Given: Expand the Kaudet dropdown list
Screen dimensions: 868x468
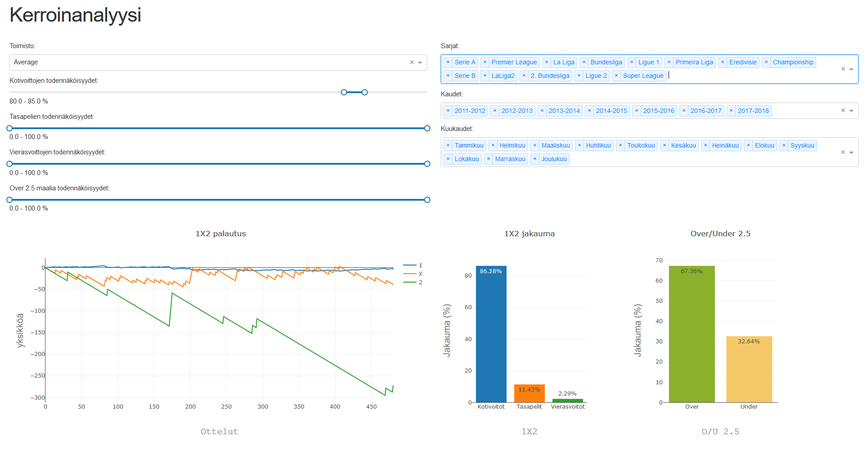Looking at the screenshot, I should (x=851, y=111).
